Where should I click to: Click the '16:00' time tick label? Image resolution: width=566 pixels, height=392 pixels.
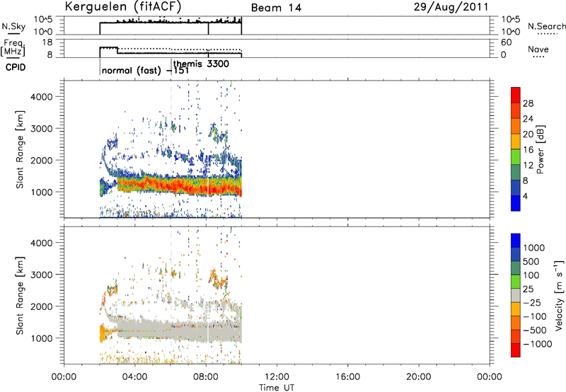[x=347, y=377]
